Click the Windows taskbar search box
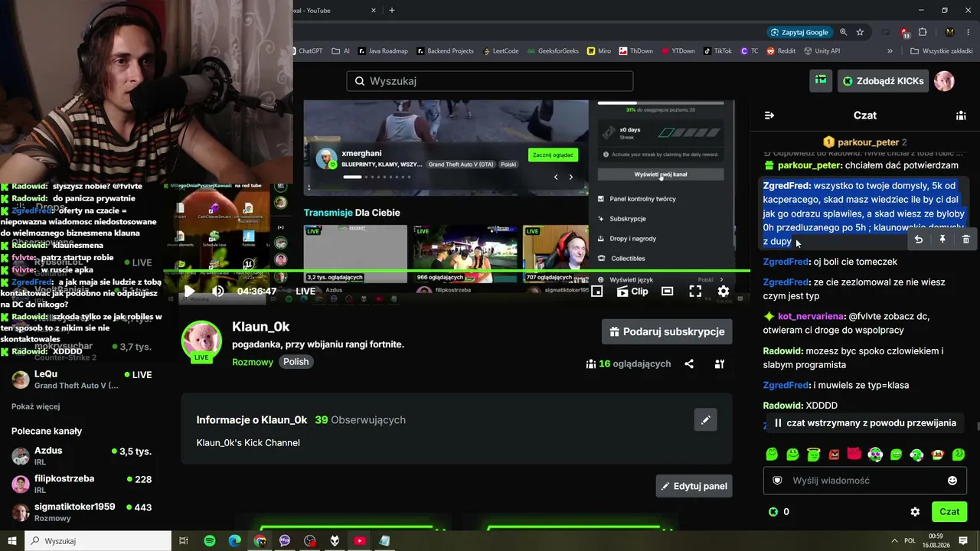980x551 pixels. coord(98,541)
